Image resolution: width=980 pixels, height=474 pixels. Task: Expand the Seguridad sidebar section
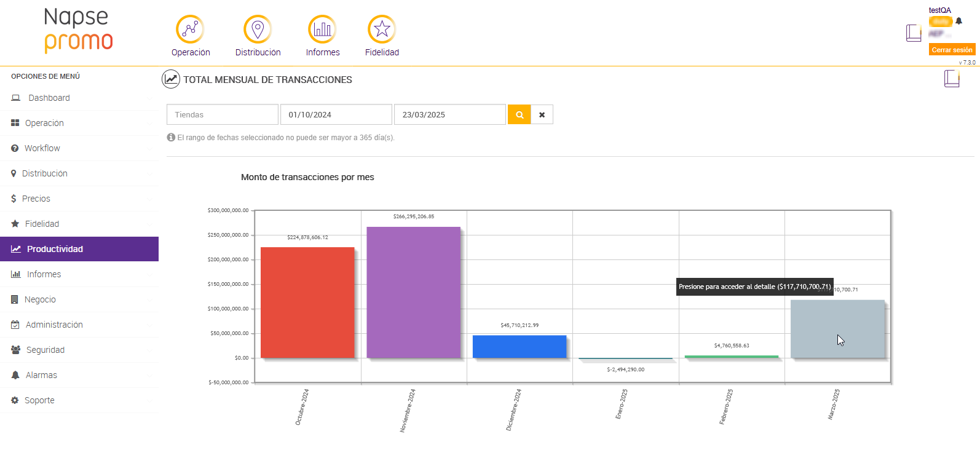coord(79,350)
